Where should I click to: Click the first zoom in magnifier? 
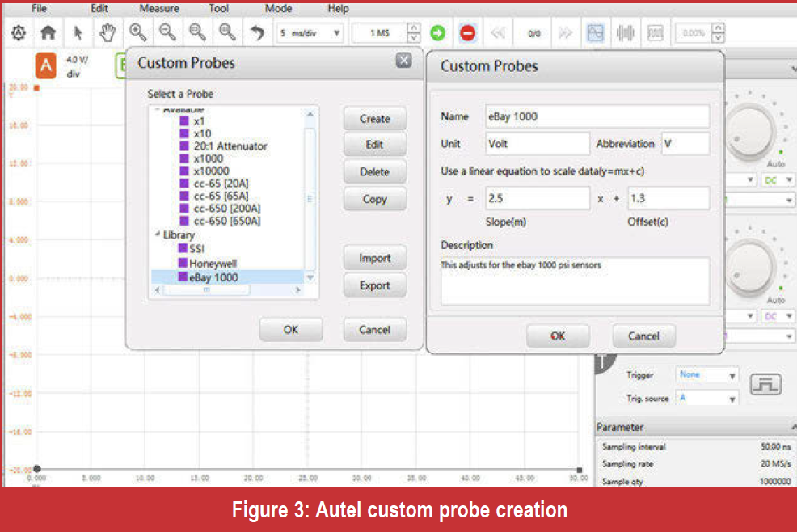(138, 33)
